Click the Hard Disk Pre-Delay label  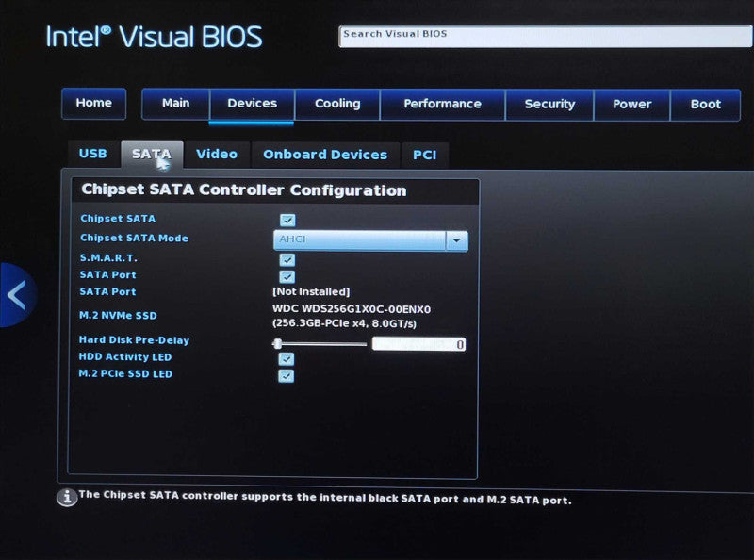[x=134, y=340]
